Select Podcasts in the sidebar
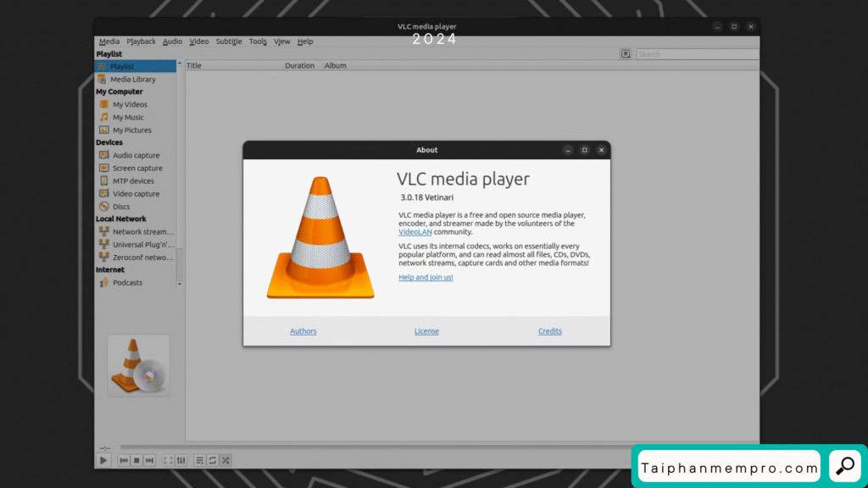Screen dimensions: 868x488 127,283
